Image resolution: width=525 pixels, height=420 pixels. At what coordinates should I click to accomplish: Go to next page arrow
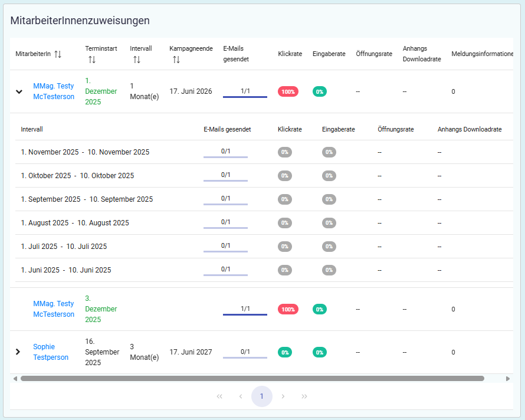point(283,396)
